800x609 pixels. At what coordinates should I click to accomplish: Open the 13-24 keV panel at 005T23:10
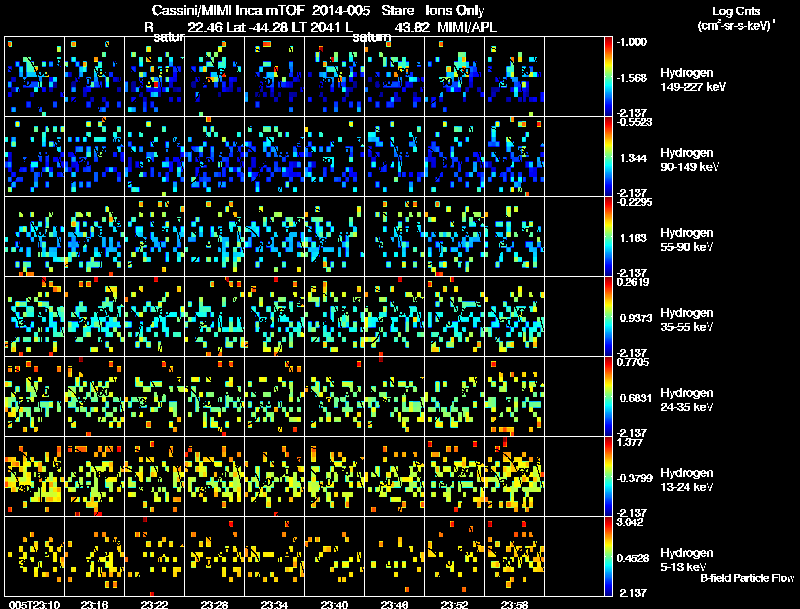point(35,477)
